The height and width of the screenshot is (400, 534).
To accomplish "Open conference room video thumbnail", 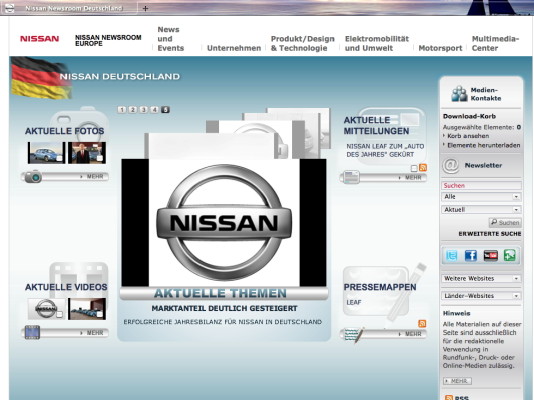I will click(x=87, y=309).
